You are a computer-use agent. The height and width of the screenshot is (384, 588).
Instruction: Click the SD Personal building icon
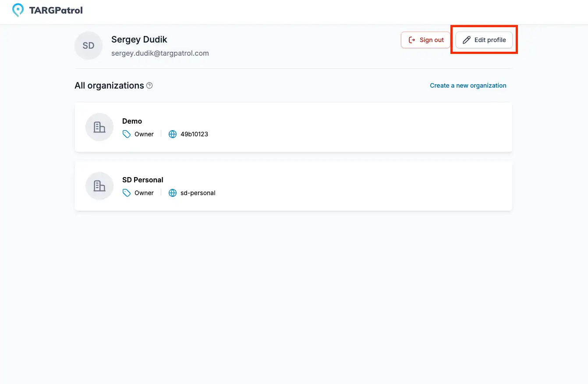tap(99, 186)
